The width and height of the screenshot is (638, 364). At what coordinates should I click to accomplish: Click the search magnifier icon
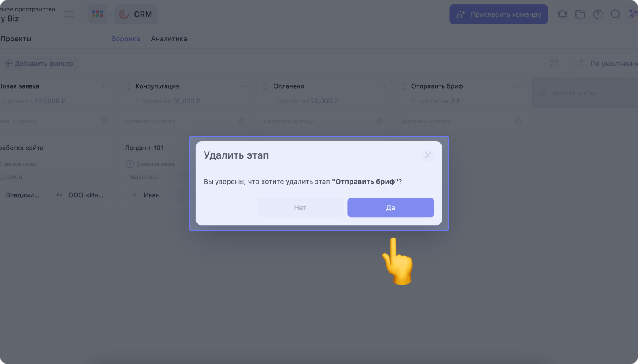[x=615, y=14]
